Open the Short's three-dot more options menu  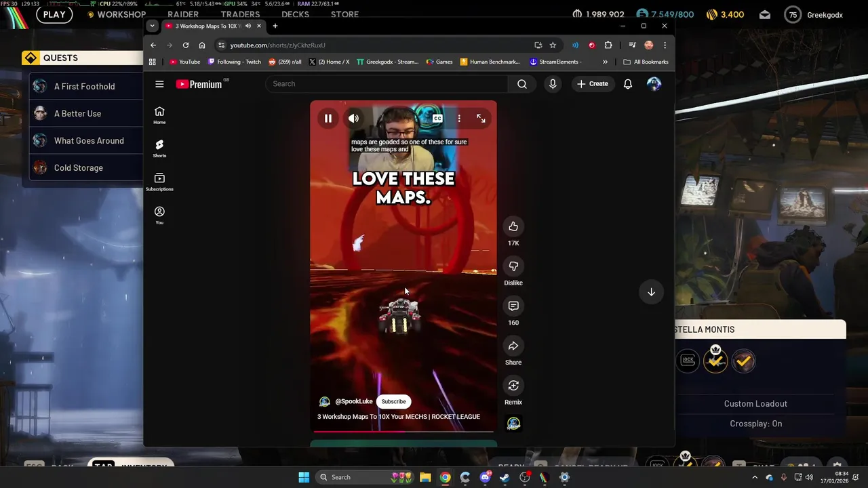459,119
